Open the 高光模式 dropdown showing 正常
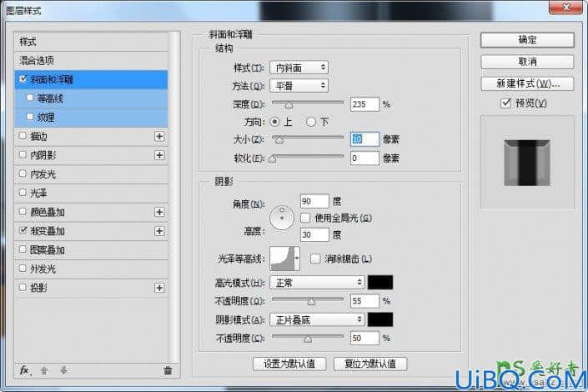The image size is (588, 392). [x=317, y=283]
